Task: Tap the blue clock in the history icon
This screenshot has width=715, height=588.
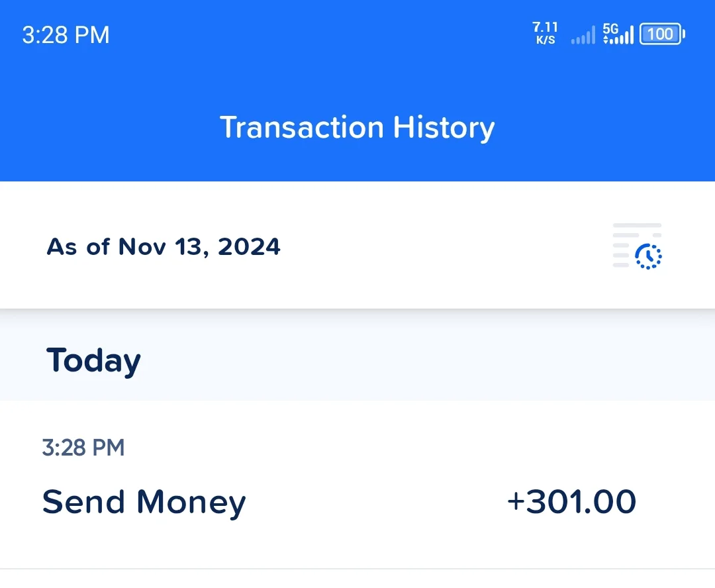Action: [648, 256]
